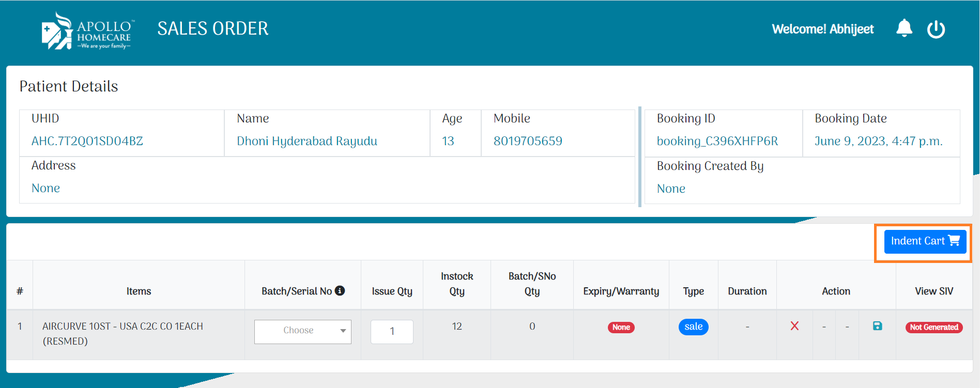Click UHID value AHC.7T2Q01SD04BZ
The image size is (980, 388).
pos(87,141)
